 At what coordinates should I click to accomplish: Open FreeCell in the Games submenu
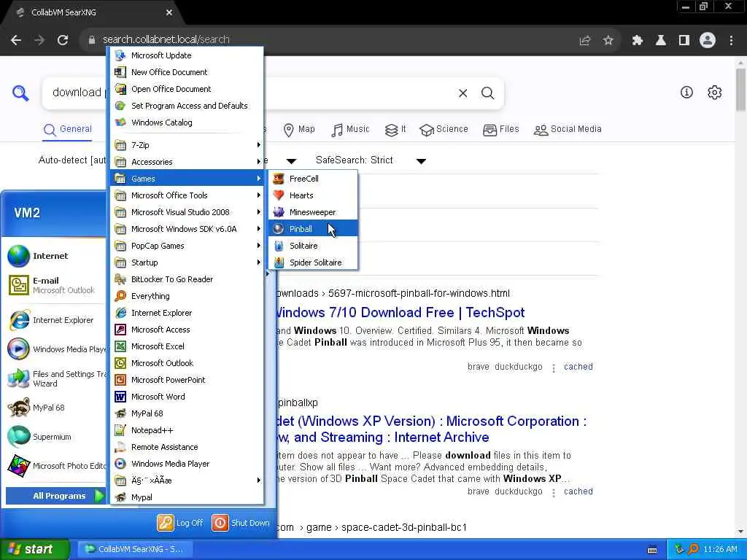[x=313, y=179]
